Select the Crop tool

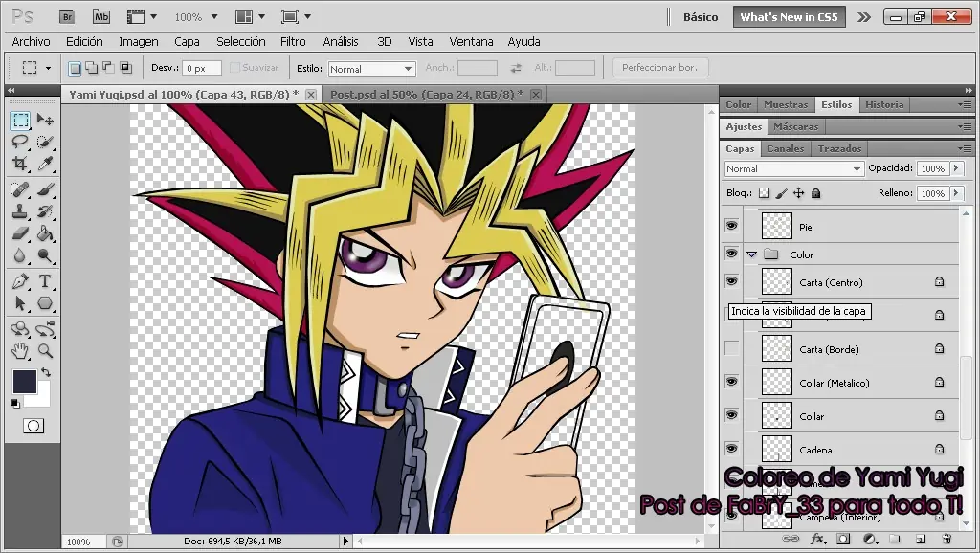19,165
